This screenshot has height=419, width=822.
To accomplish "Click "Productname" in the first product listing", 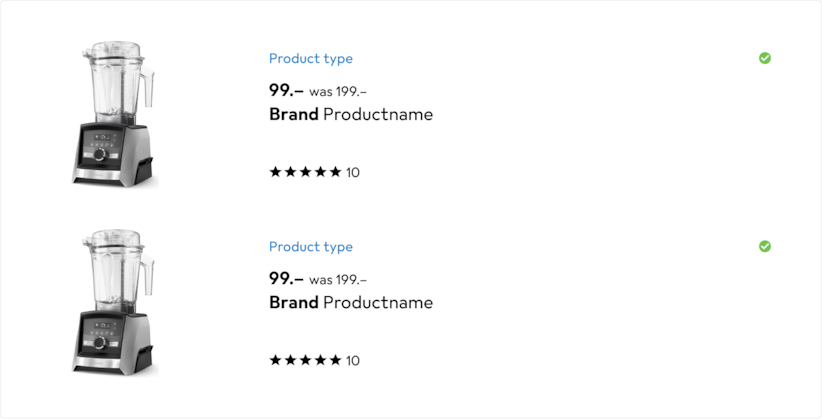I will coord(378,114).
